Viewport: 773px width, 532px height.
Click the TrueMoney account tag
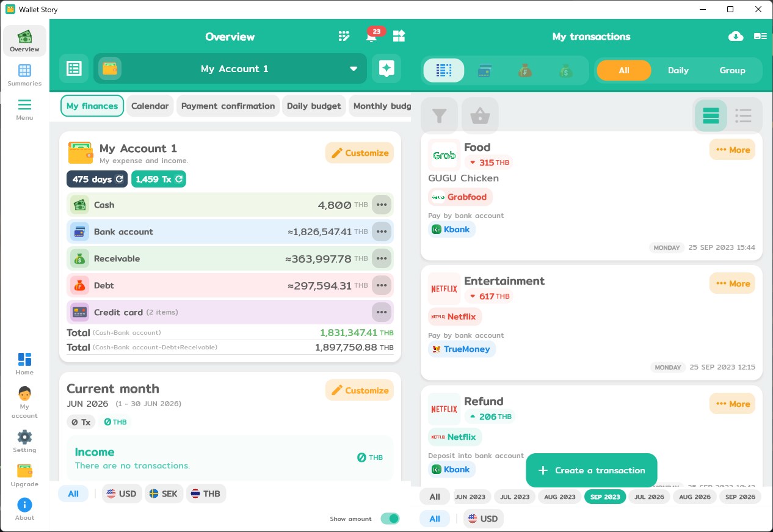point(462,349)
